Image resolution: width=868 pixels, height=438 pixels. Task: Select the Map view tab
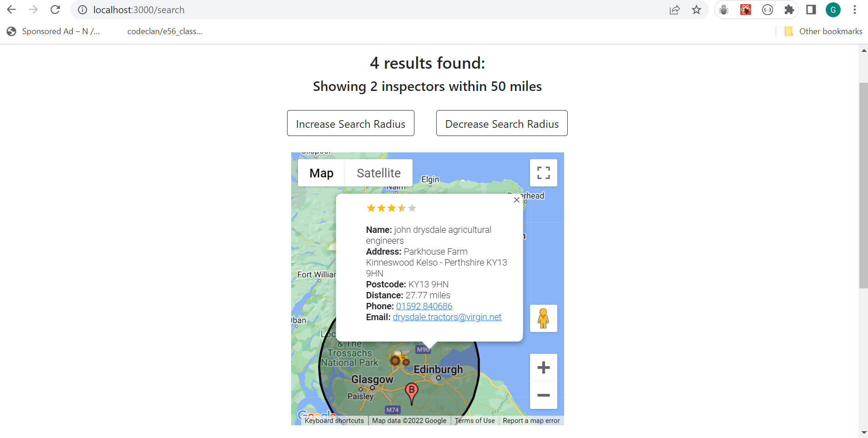[x=322, y=173]
